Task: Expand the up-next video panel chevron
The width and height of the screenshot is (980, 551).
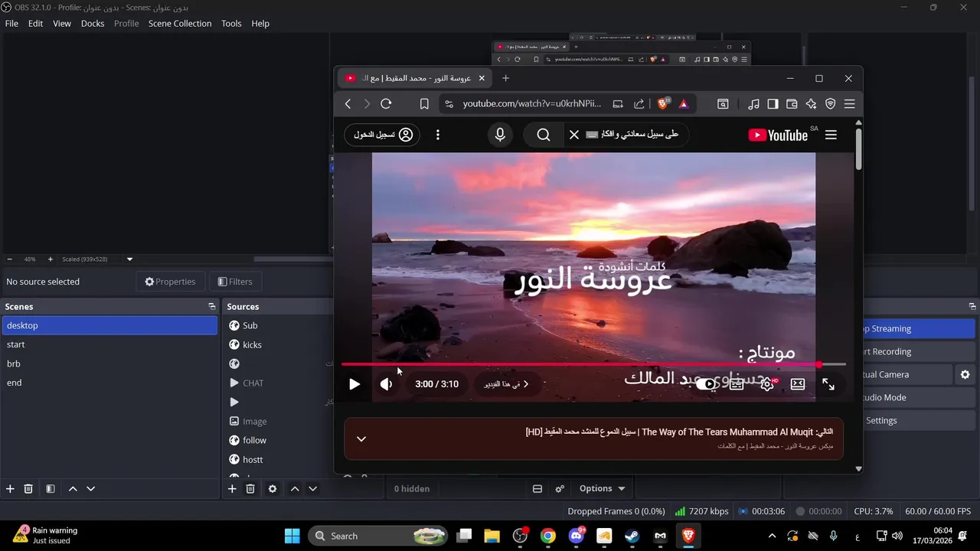Action: (361, 439)
